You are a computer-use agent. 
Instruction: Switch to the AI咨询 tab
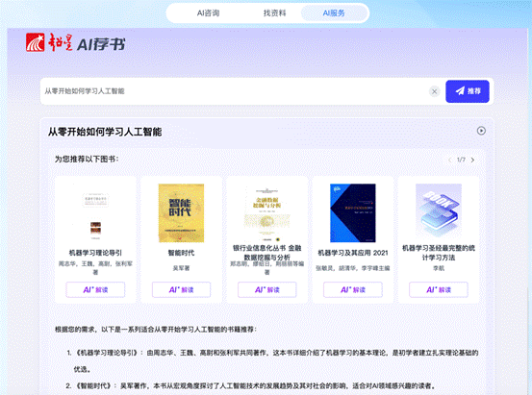click(x=209, y=13)
